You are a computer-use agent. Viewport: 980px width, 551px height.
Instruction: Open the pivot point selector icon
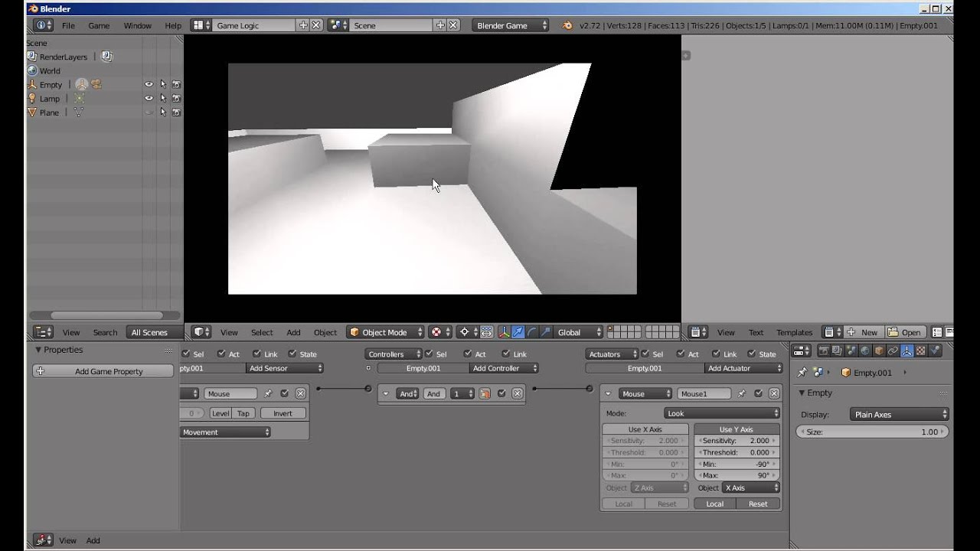467,332
